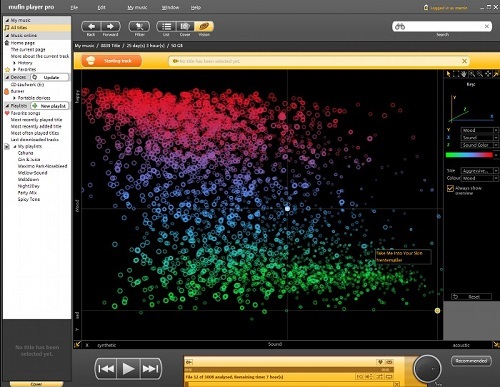This screenshot has height=387, width=500.
Task: Open the Z axis Sound Color dropdown
Action: click(479, 145)
